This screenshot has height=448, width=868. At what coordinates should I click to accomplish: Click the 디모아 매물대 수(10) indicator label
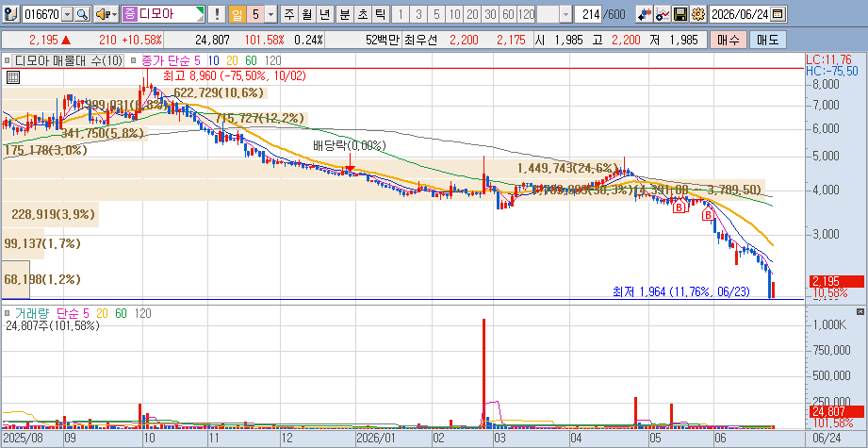pyautogui.click(x=68, y=60)
